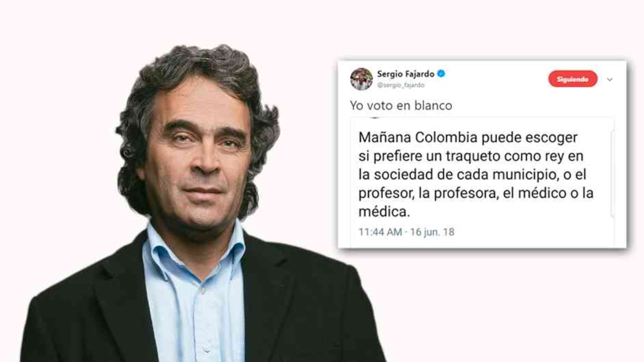
Task: Open the Sergio Fajardo display name link
Action: pos(406,74)
